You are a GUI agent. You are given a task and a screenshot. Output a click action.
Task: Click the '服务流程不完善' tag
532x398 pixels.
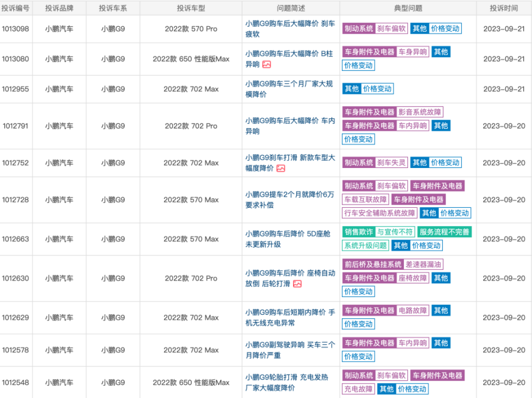[x=444, y=232]
